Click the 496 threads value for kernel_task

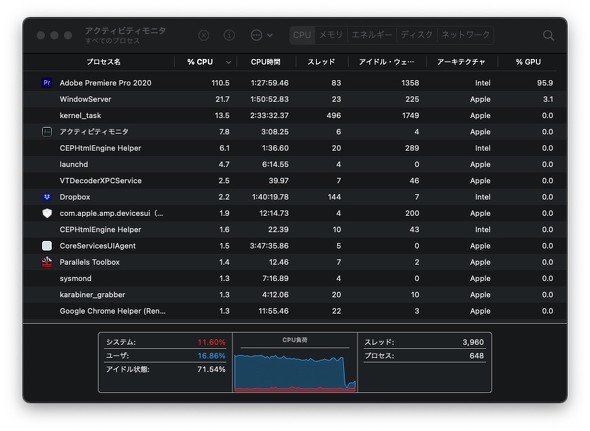(x=334, y=116)
